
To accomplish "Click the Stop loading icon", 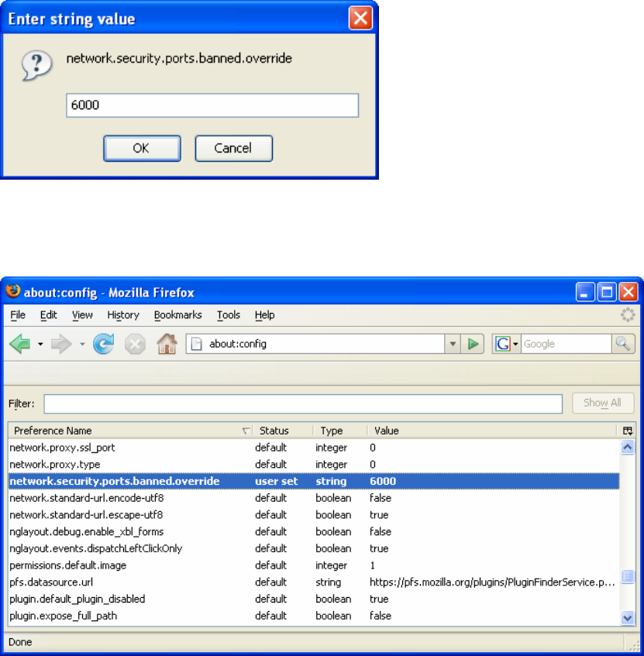I will coord(135,345).
